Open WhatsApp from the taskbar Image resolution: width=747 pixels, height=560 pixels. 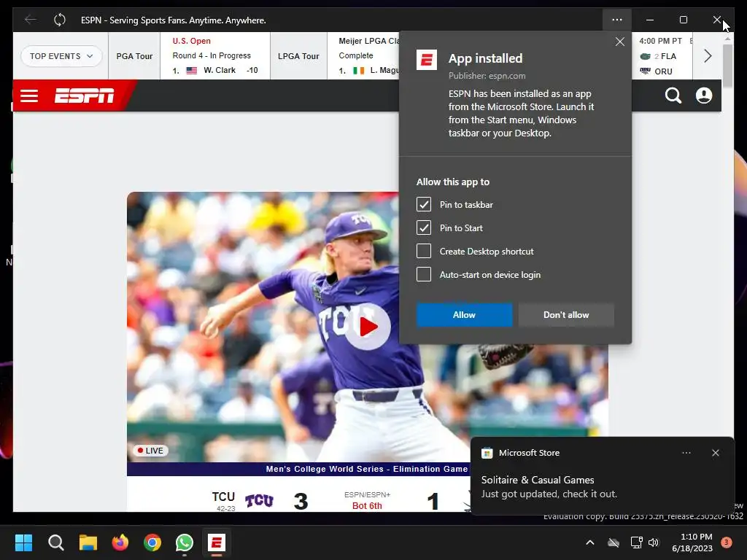185,542
